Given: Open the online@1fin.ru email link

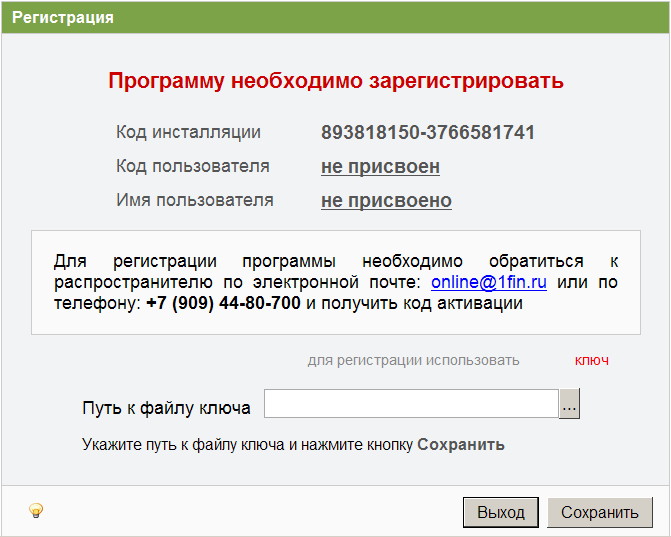Looking at the screenshot, I should coord(489,282).
